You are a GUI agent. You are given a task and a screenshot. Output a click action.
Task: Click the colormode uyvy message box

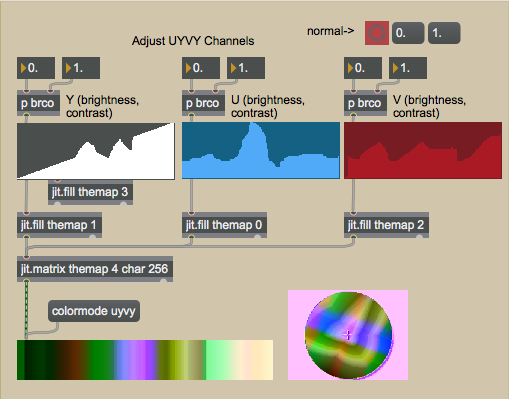click(x=94, y=311)
